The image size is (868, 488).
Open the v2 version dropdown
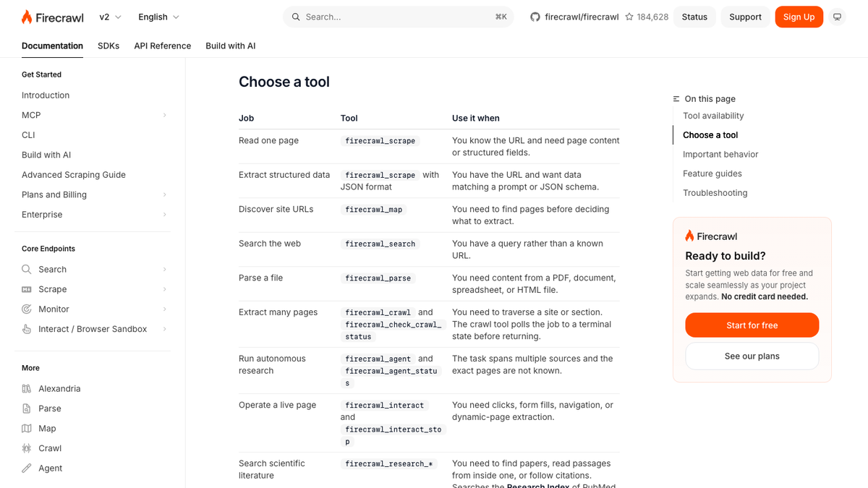click(111, 17)
